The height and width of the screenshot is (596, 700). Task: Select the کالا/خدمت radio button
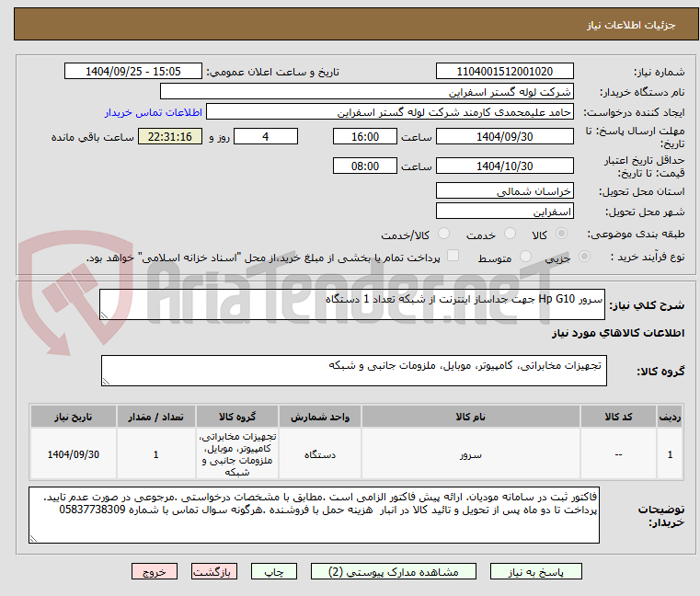coord(443,234)
